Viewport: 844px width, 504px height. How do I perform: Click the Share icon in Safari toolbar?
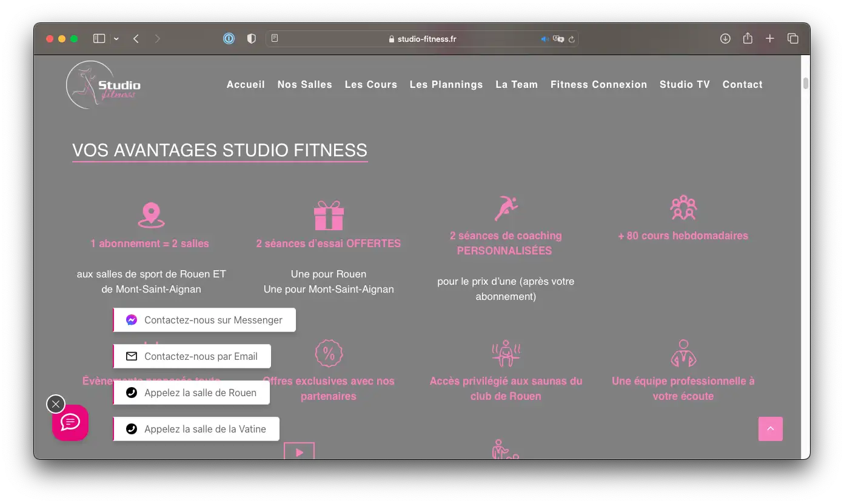point(748,39)
